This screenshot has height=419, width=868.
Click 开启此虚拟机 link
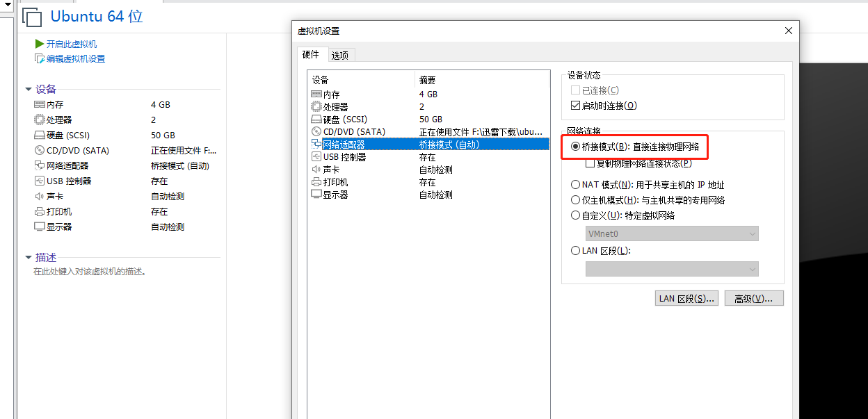(x=72, y=44)
